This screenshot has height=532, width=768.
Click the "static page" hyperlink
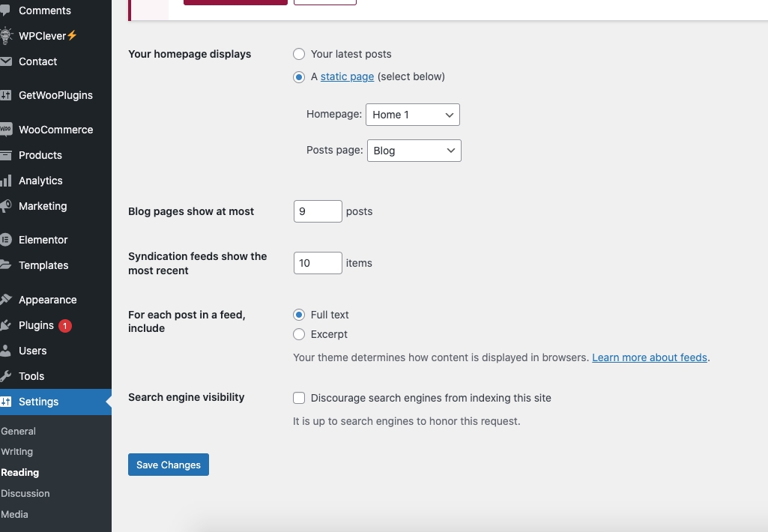(x=347, y=76)
